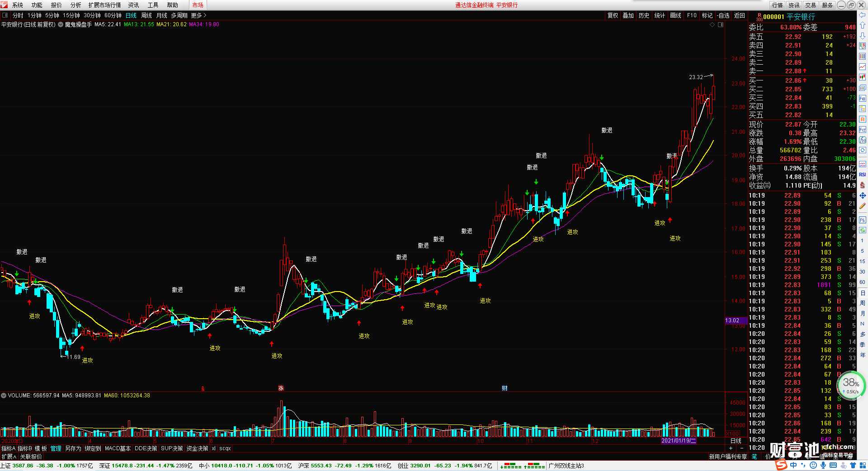The height and width of the screenshot is (471, 868).
Task: Click the X100 volume scale box
Action: [733, 433]
